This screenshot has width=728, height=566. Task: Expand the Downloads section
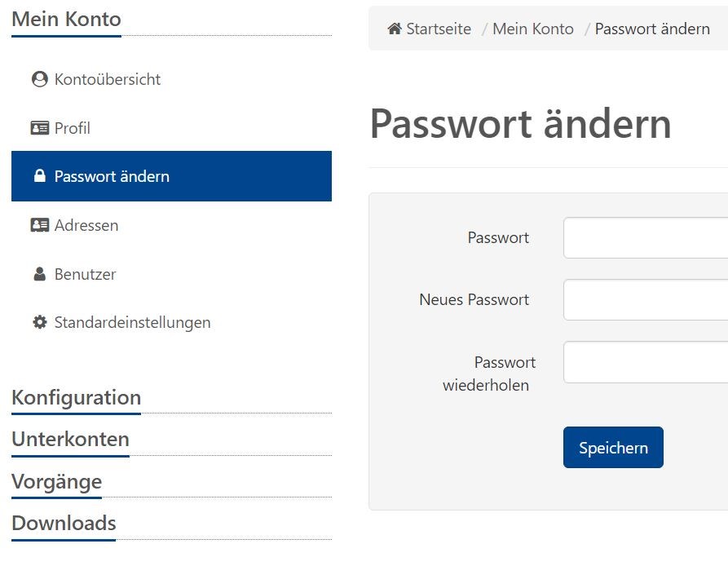click(64, 523)
